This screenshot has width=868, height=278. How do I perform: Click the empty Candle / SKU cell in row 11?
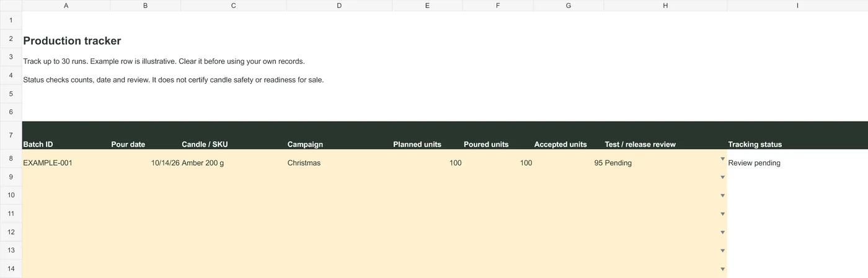point(234,214)
